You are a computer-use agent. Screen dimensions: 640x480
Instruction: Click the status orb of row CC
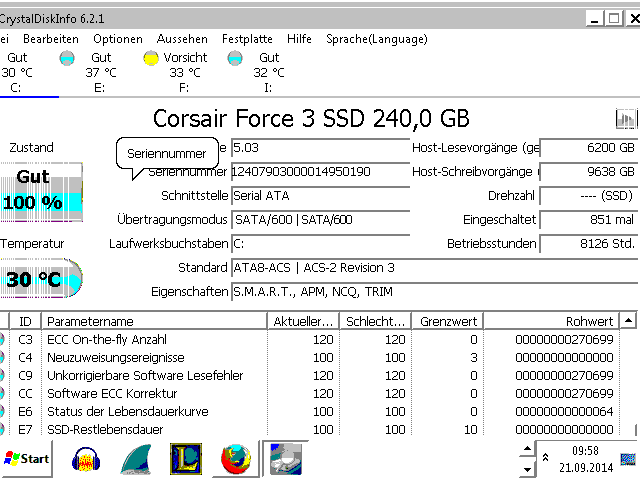(x=2, y=393)
